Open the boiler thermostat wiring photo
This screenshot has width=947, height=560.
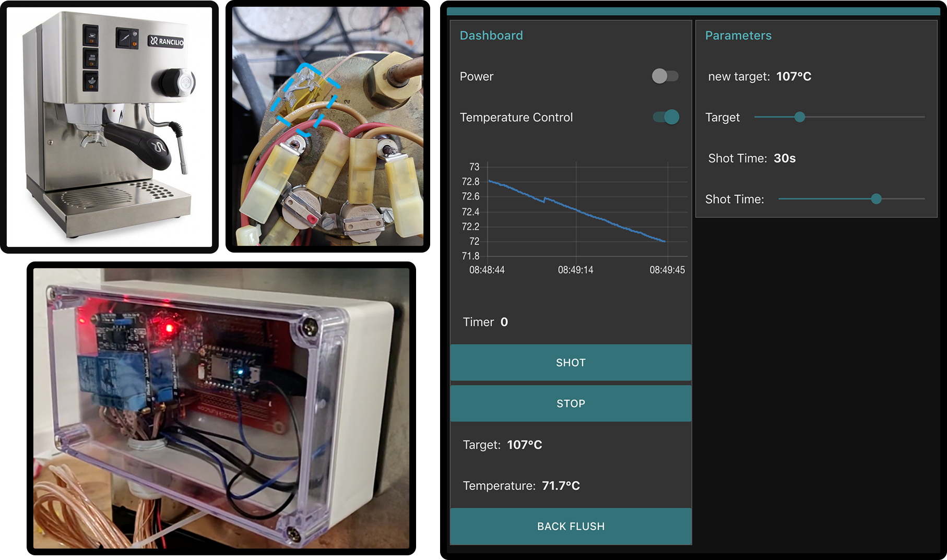coord(328,126)
